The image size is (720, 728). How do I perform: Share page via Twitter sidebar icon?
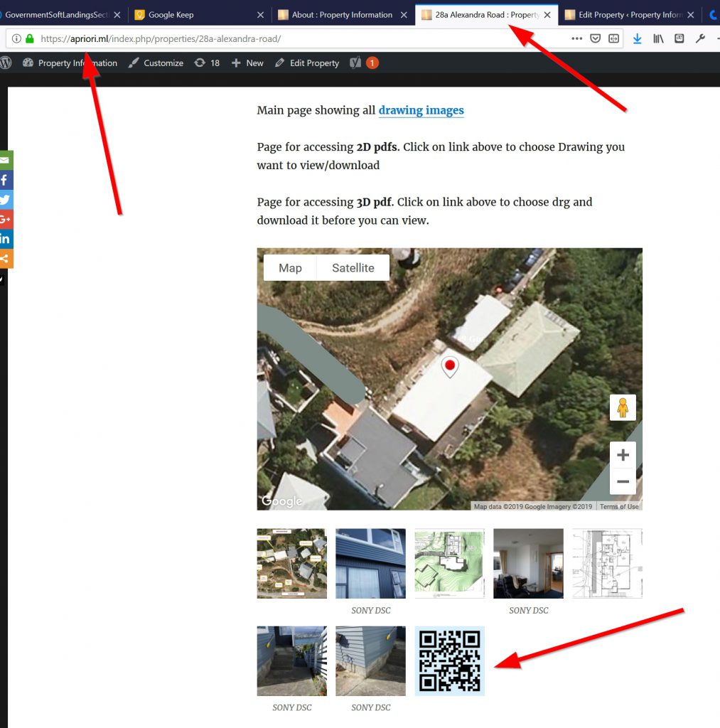[5, 200]
